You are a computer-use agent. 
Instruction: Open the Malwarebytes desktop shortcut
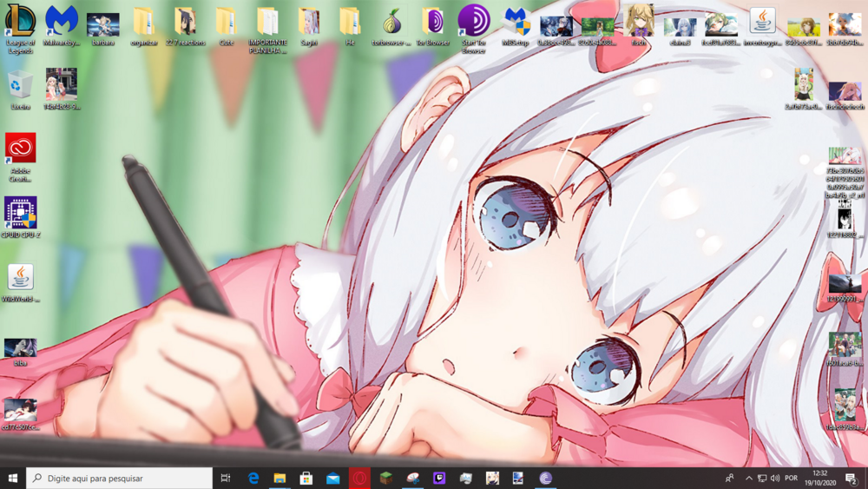62,25
